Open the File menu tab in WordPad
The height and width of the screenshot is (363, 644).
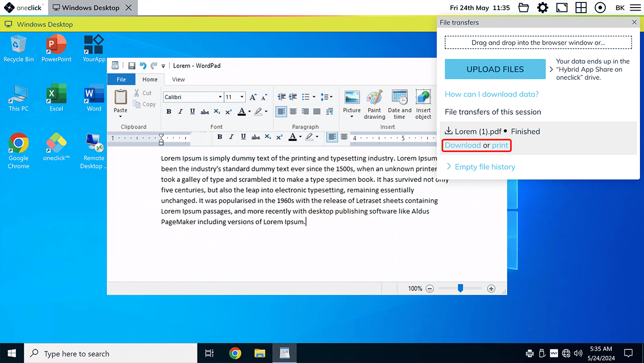pos(121,80)
